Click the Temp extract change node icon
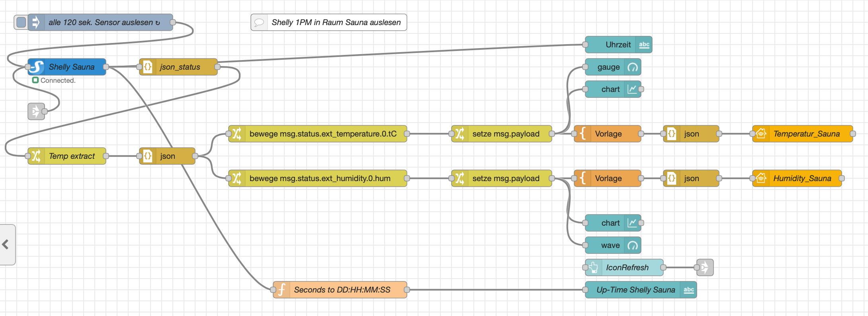 pos(36,156)
